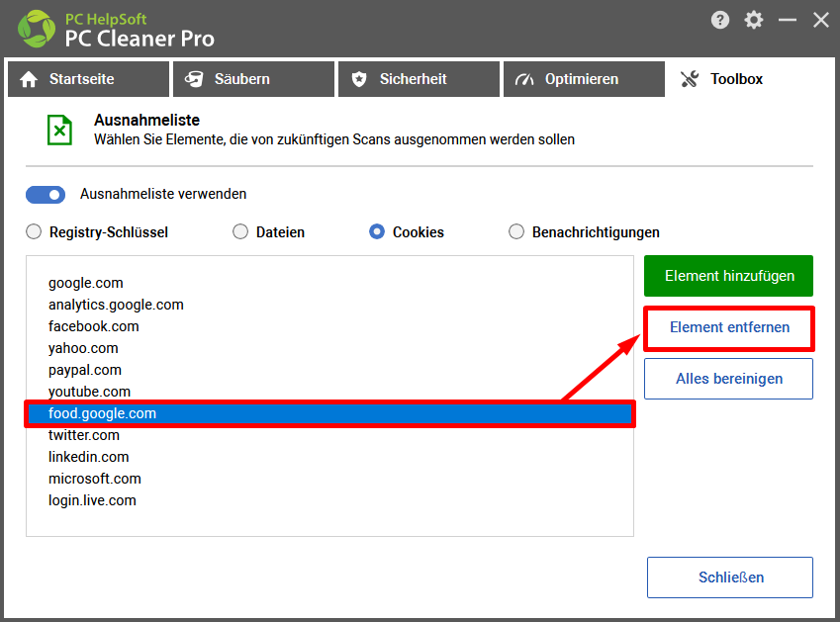Click the speedometer icon on Optimieren tab
The width and height of the screenshot is (840, 622).
coord(524,80)
